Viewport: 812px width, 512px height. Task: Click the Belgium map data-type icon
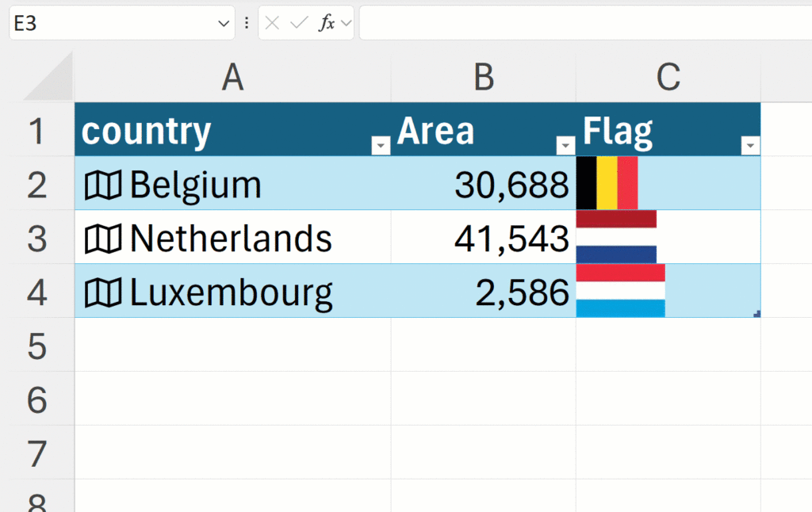point(103,185)
